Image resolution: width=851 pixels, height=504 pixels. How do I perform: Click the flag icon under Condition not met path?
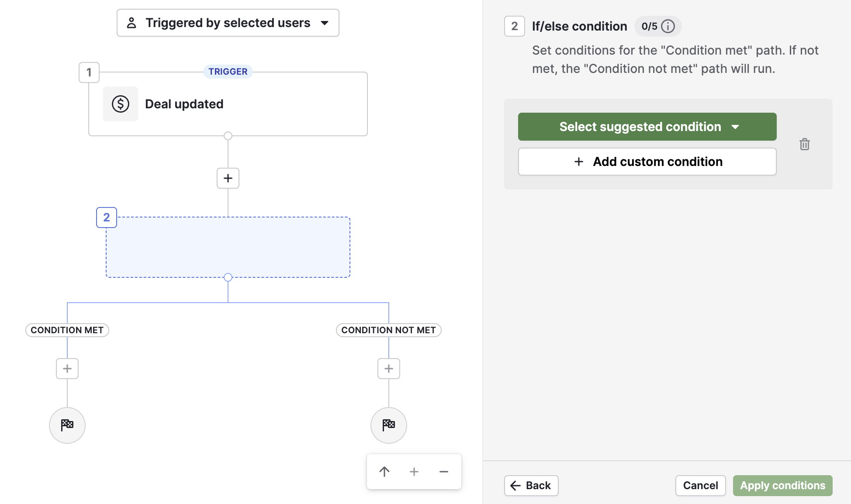pos(388,425)
